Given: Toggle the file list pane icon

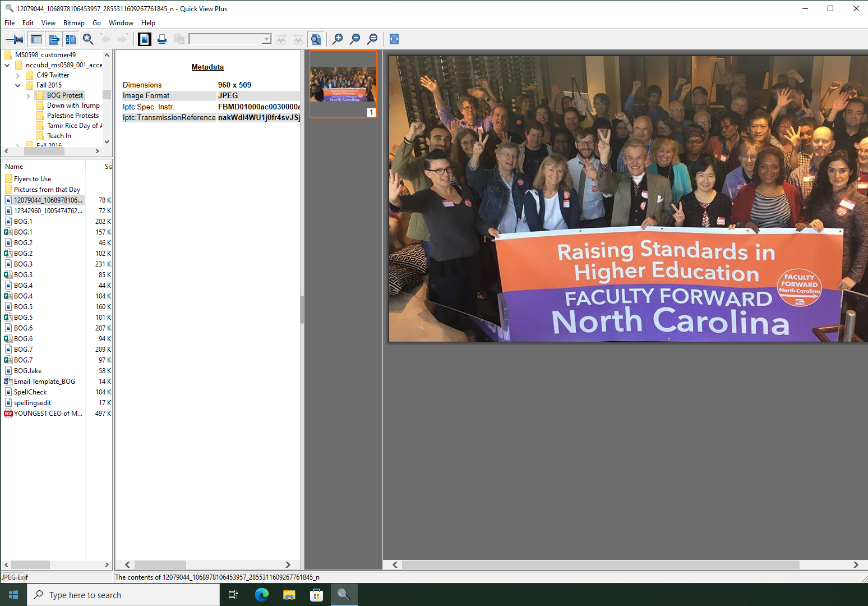Looking at the screenshot, I should pos(54,39).
